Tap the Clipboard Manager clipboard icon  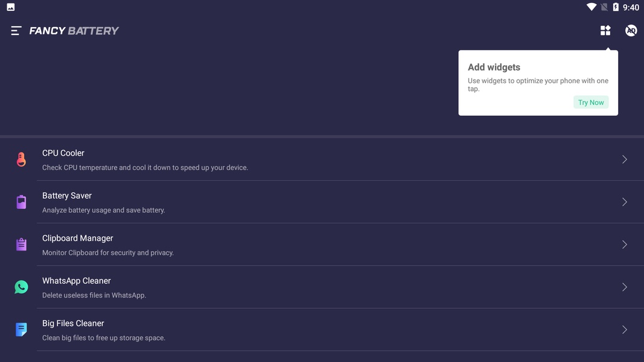(21, 244)
